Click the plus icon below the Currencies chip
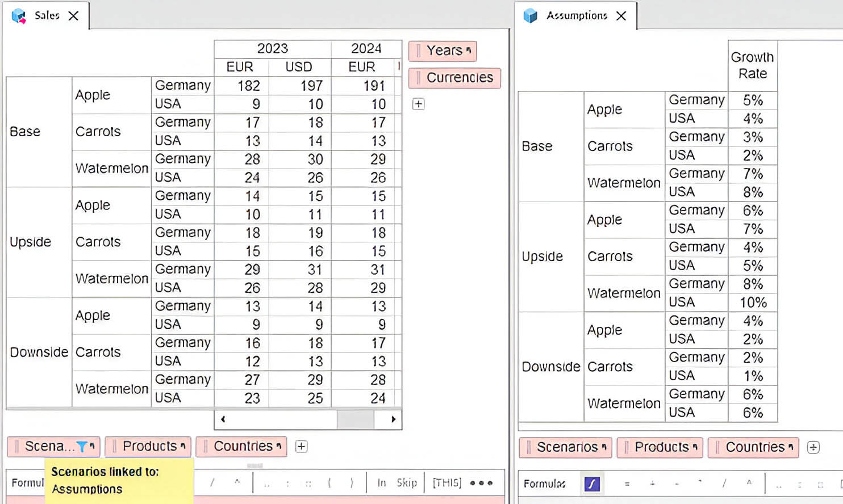The width and height of the screenshot is (843, 504). coord(418,104)
